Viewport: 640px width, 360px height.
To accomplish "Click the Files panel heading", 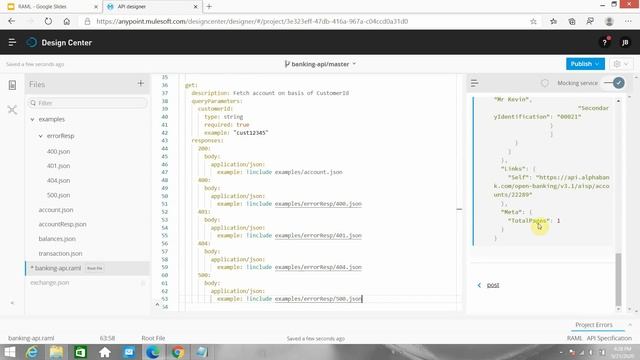I will click(37, 84).
